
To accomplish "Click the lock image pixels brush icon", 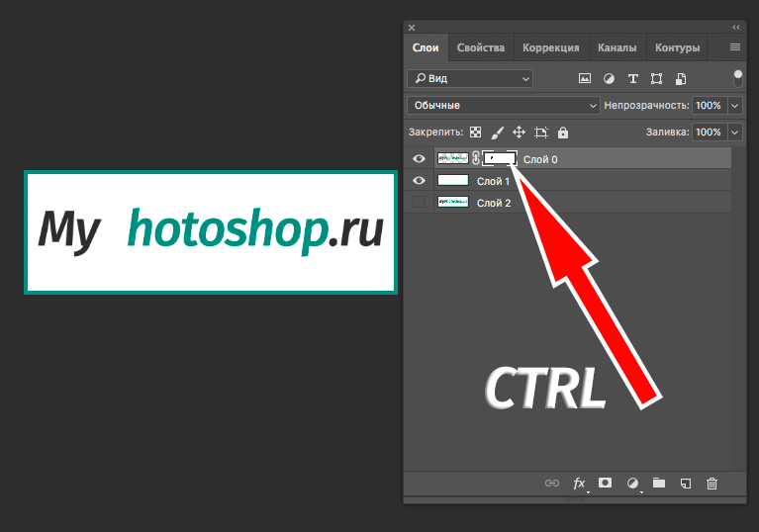I will [x=498, y=132].
